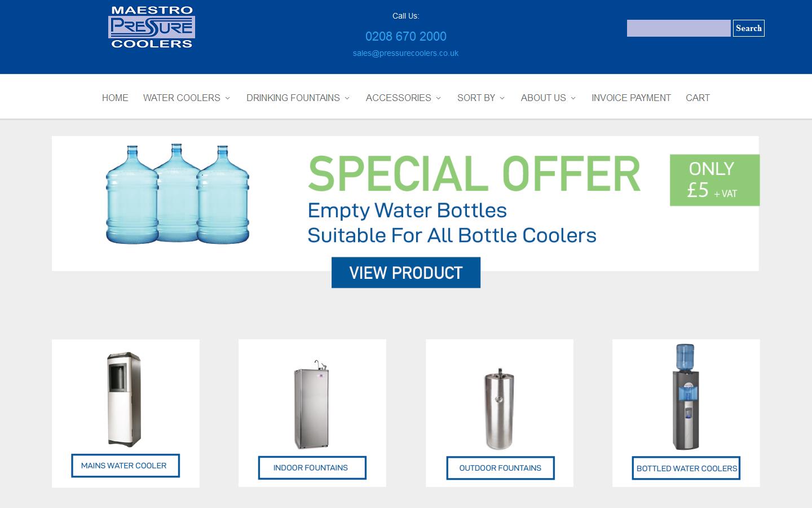This screenshot has width=812, height=508.
Task: Open the Cart page
Action: tap(698, 98)
